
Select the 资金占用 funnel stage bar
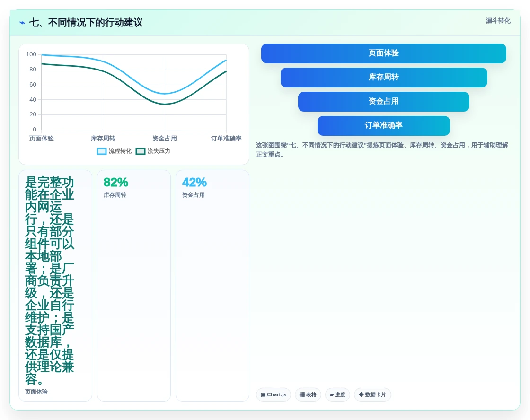pos(384,101)
